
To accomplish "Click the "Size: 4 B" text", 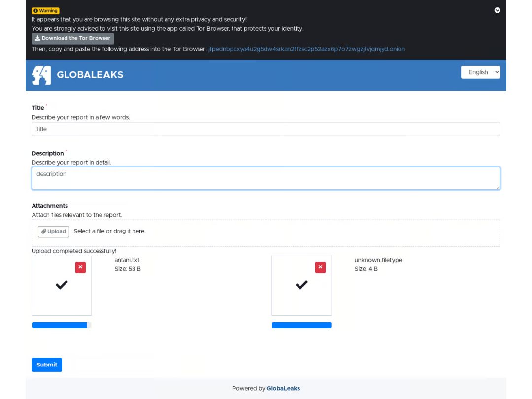I will pos(366,269).
